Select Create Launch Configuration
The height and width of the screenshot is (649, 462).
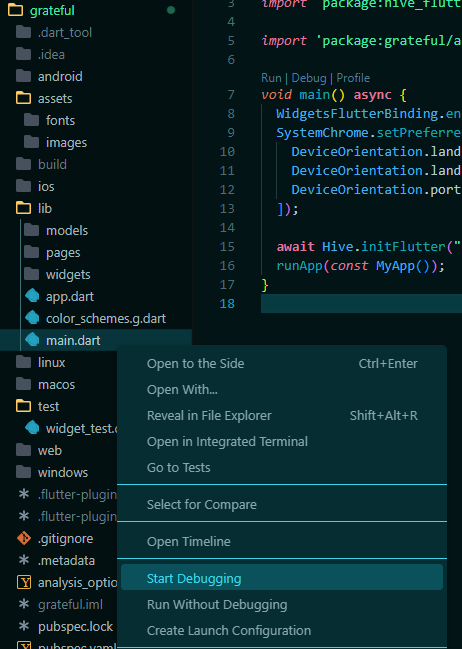[282, 630]
